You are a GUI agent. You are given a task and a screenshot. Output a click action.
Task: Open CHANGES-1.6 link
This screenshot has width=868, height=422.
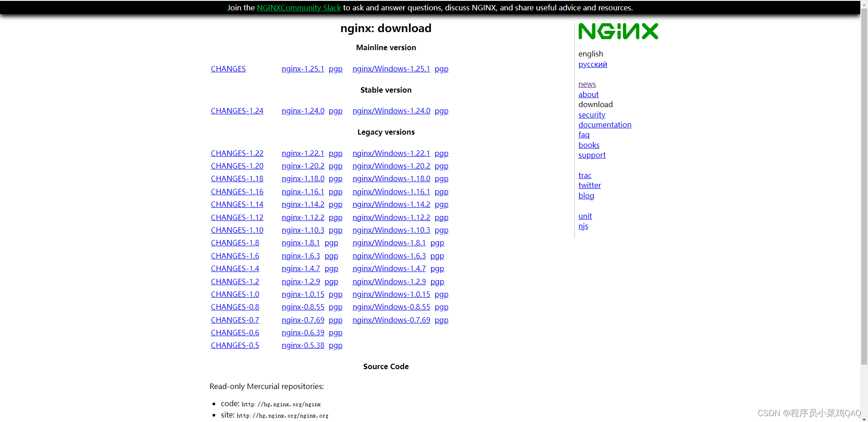[235, 256]
